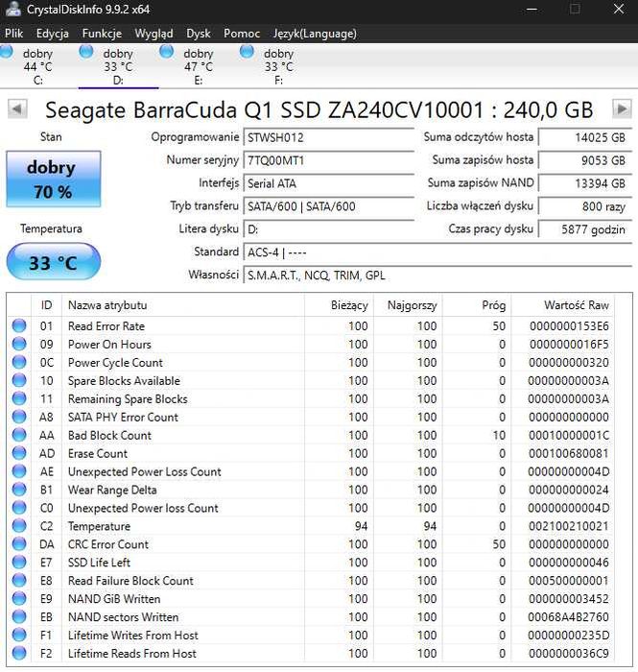Click status orb for Bad Block Count
The height and width of the screenshot is (672, 638).
[19, 436]
